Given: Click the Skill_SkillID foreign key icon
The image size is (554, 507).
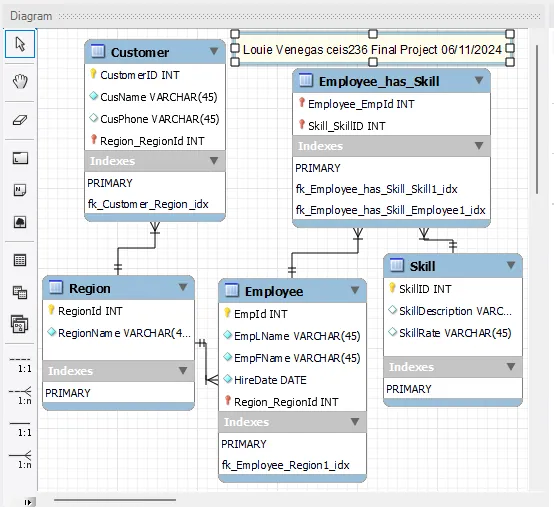Looking at the screenshot, I should tap(301, 125).
